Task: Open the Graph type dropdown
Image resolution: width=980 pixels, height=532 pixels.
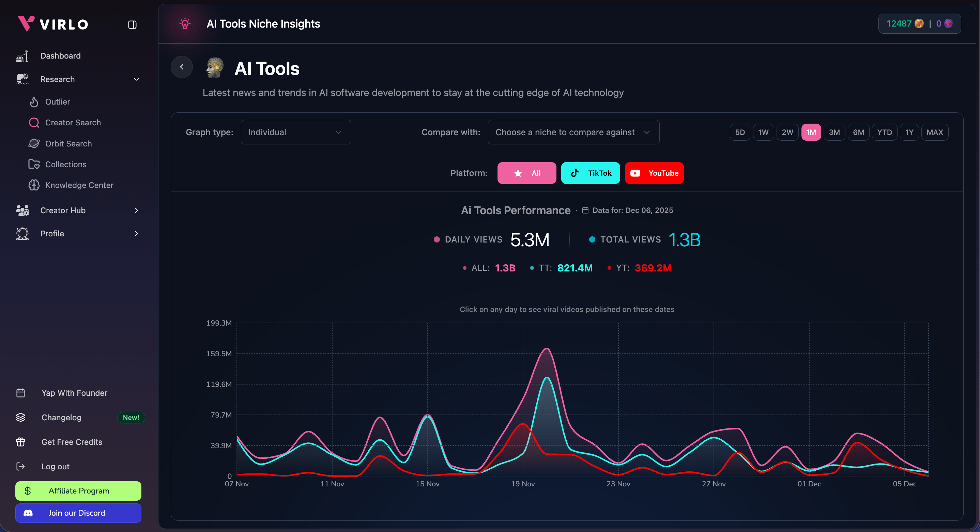Action: point(295,132)
